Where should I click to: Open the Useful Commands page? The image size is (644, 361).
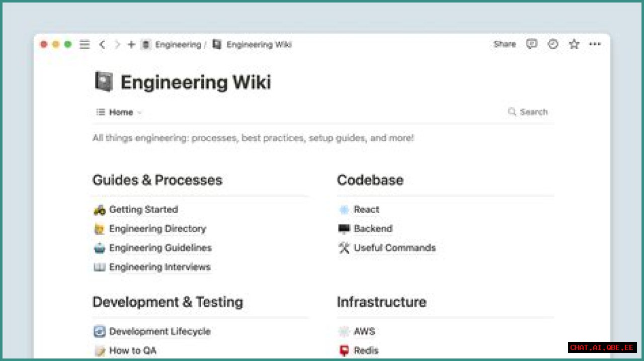click(394, 248)
